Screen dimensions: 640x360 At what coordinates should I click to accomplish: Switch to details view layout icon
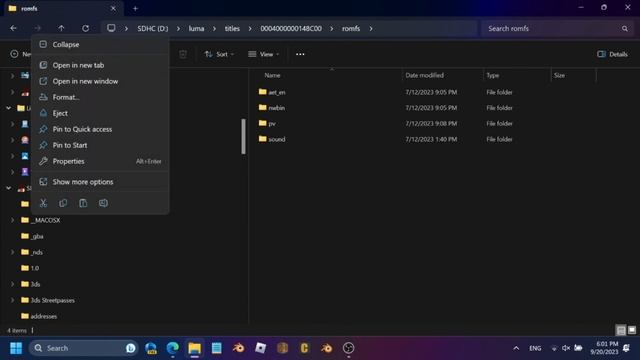(621, 330)
